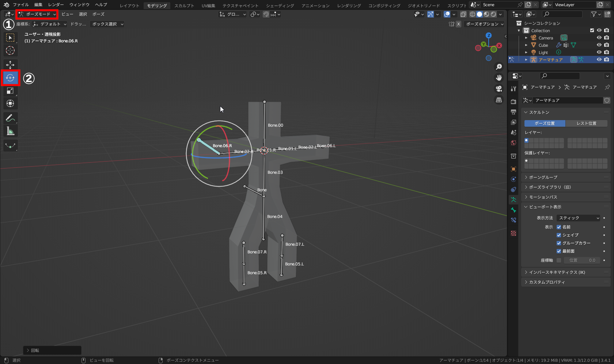Open the 編集 menu
This screenshot has height=364, width=614.
38,5
